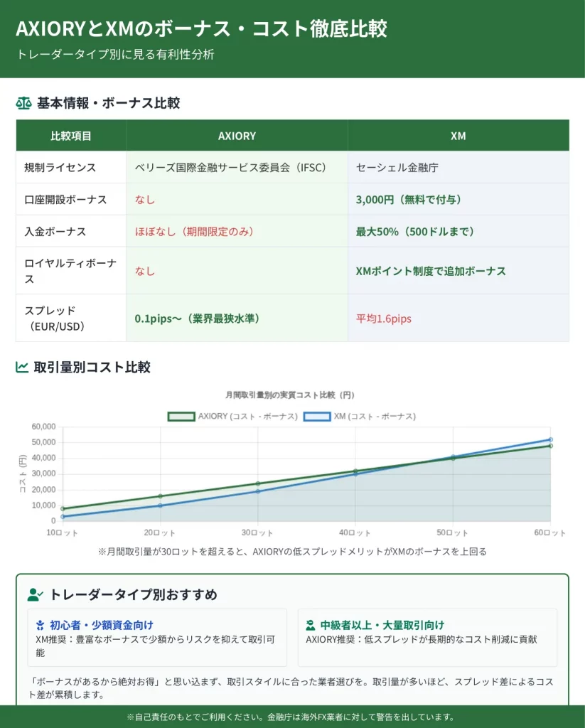Click the balance scale icon beside 基本情報・ボーナス比較
The height and width of the screenshot is (728, 585).
(23, 103)
